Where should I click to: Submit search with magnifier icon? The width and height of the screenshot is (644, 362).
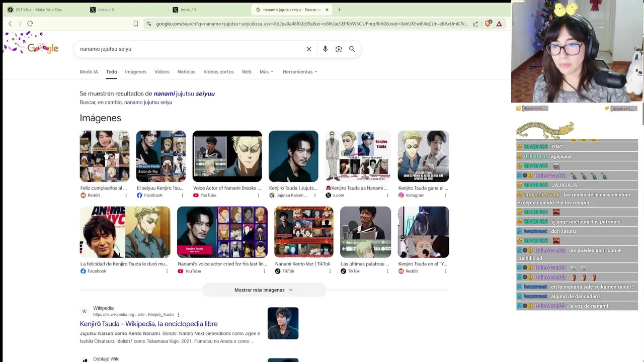[x=352, y=49]
